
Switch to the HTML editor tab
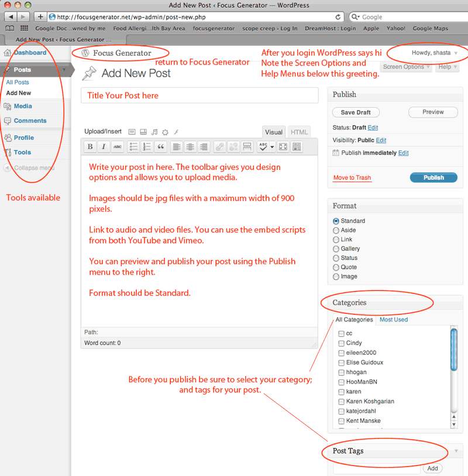pos(299,132)
